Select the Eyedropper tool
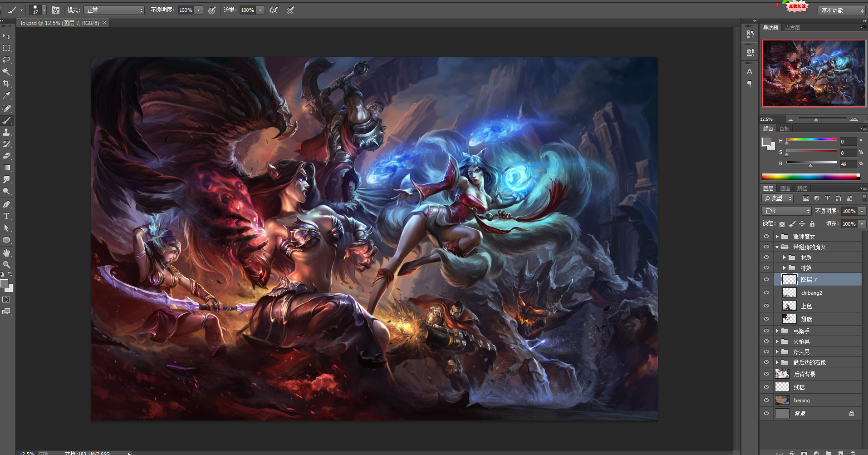This screenshot has width=868, height=455. pyautogui.click(x=6, y=95)
